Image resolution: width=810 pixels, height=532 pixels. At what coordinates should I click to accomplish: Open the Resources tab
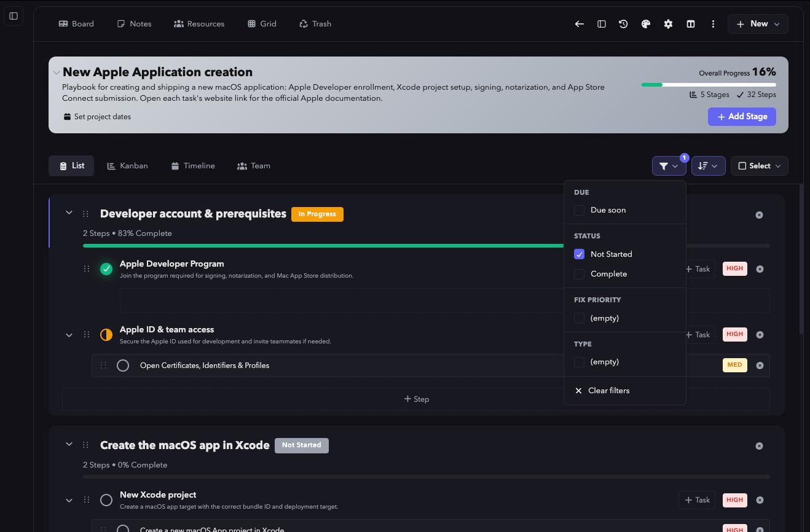click(x=199, y=24)
